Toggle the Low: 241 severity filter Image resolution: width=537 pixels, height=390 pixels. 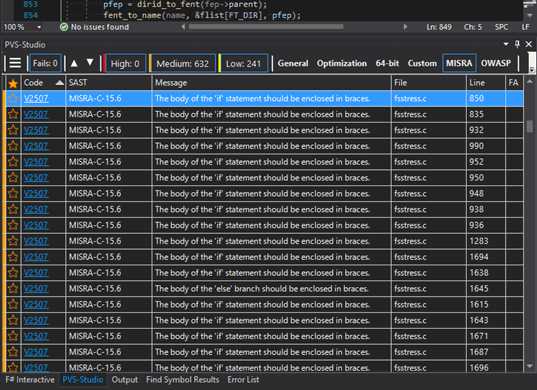[243, 63]
